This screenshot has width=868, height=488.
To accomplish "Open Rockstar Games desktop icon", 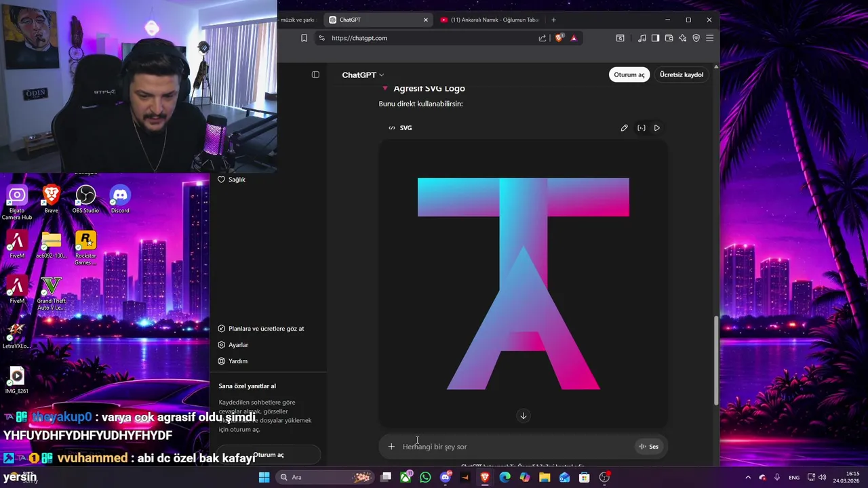I will (85, 247).
